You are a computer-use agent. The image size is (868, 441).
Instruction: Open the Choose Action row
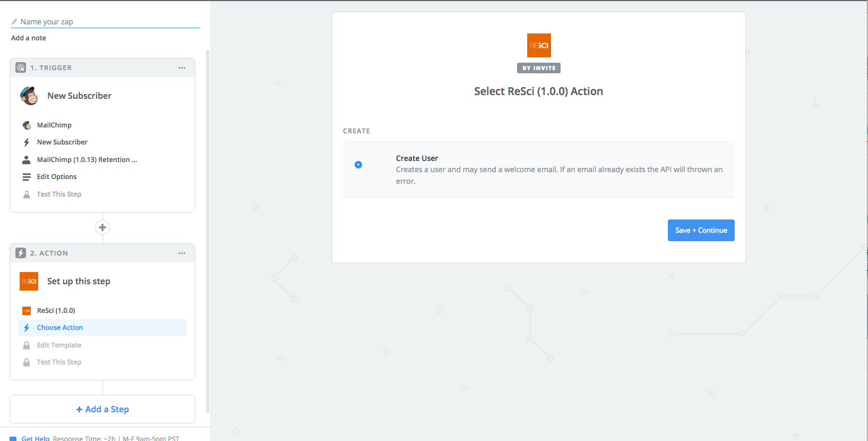tap(102, 328)
